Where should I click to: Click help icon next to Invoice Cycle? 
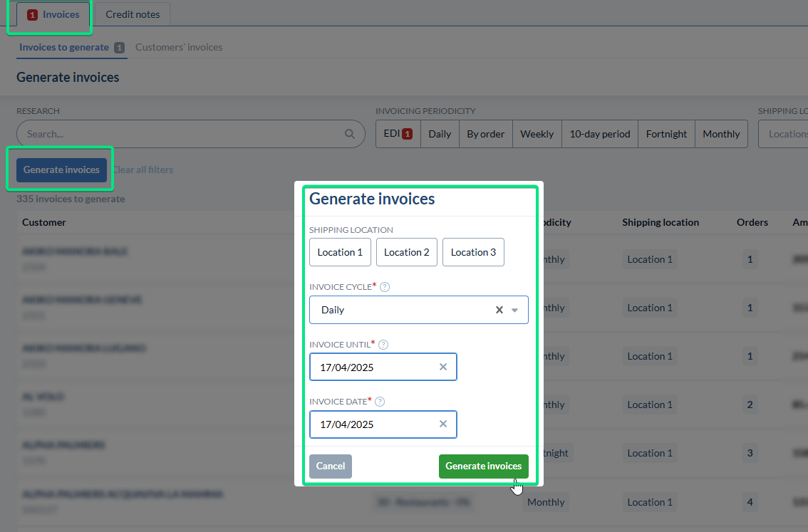pyautogui.click(x=385, y=287)
